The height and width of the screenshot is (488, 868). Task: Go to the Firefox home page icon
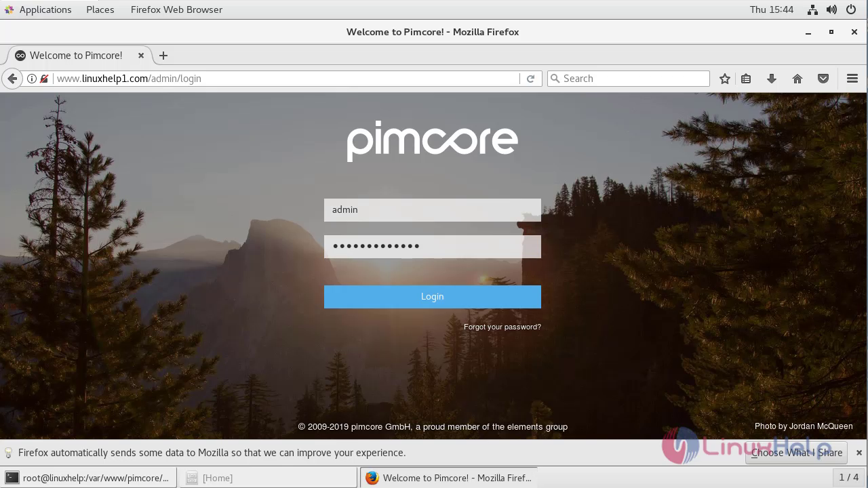click(797, 79)
